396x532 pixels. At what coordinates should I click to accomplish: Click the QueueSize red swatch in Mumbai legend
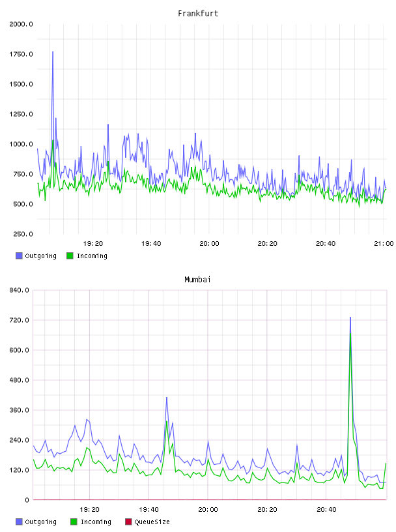(128, 522)
